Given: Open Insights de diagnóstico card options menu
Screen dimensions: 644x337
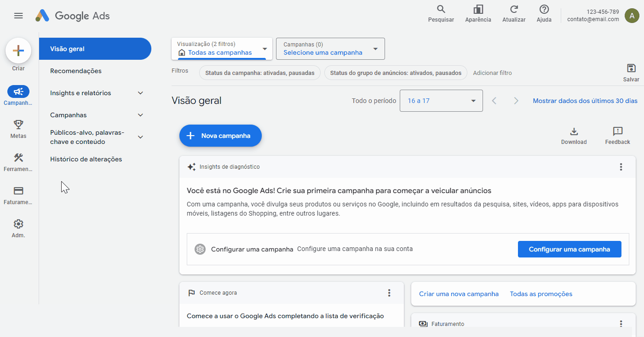Looking at the screenshot, I should (621, 167).
